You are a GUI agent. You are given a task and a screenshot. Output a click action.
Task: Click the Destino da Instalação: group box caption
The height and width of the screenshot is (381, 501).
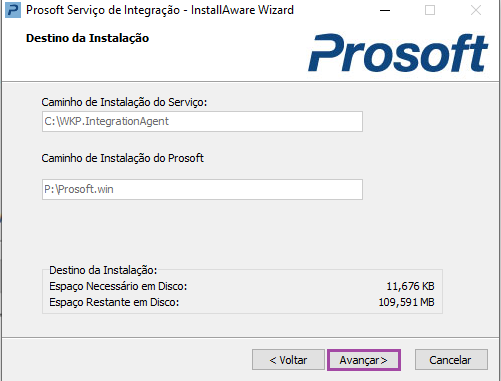pyautogui.click(x=103, y=270)
